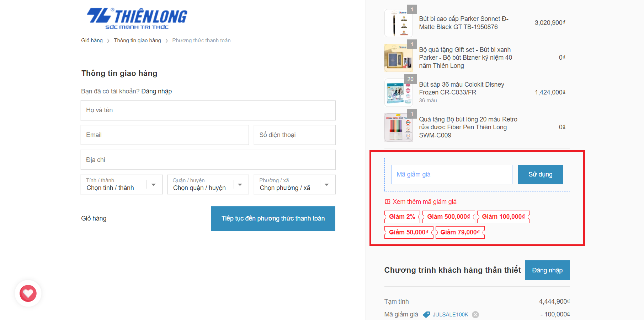Open Gift set Bizner pen thumbnail
Viewport: 644px width, 320px height.
click(x=398, y=58)
